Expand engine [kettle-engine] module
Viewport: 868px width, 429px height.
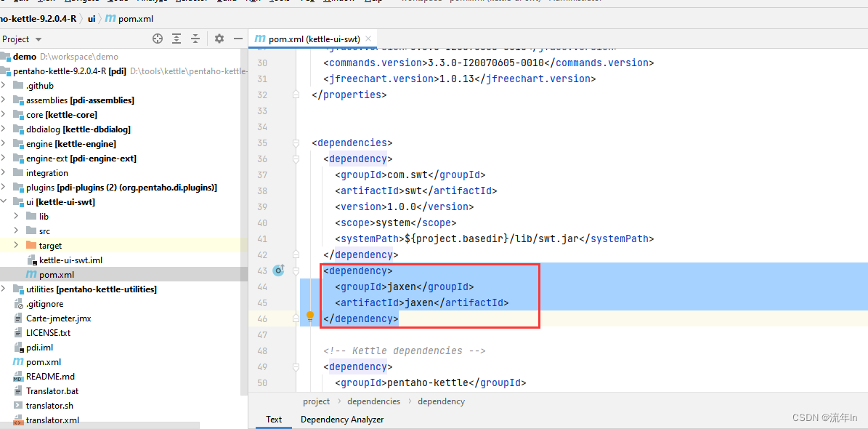pos(4,143)
